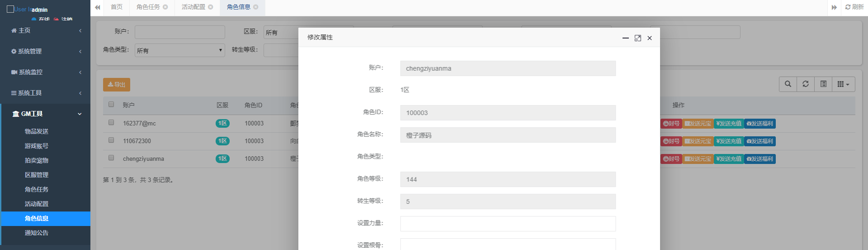868x250 pixels.
Task: Open the columns grid dropdown
Action: 844,84
